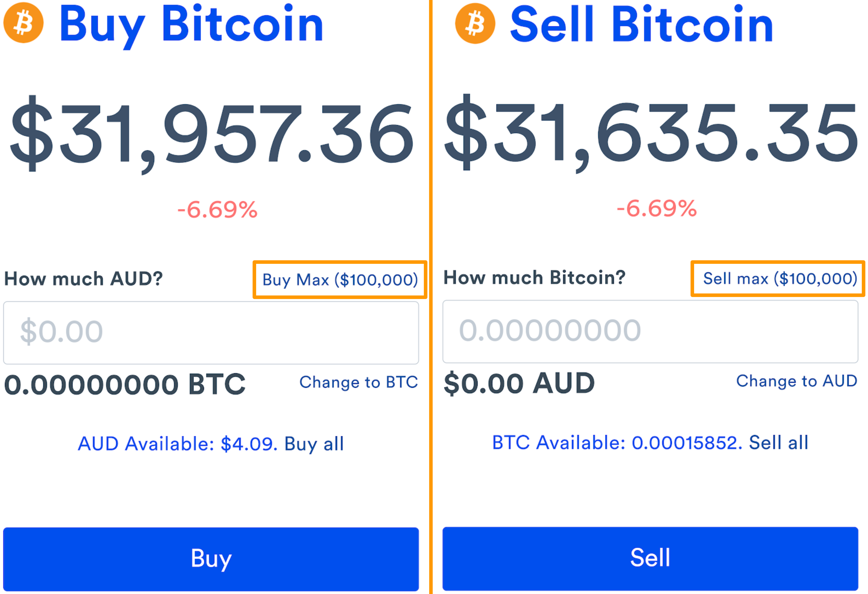The height and width of the screenshot is (594, 868).
Task: Click the Buy Max ($100,000) link
Action: [340, 280]
